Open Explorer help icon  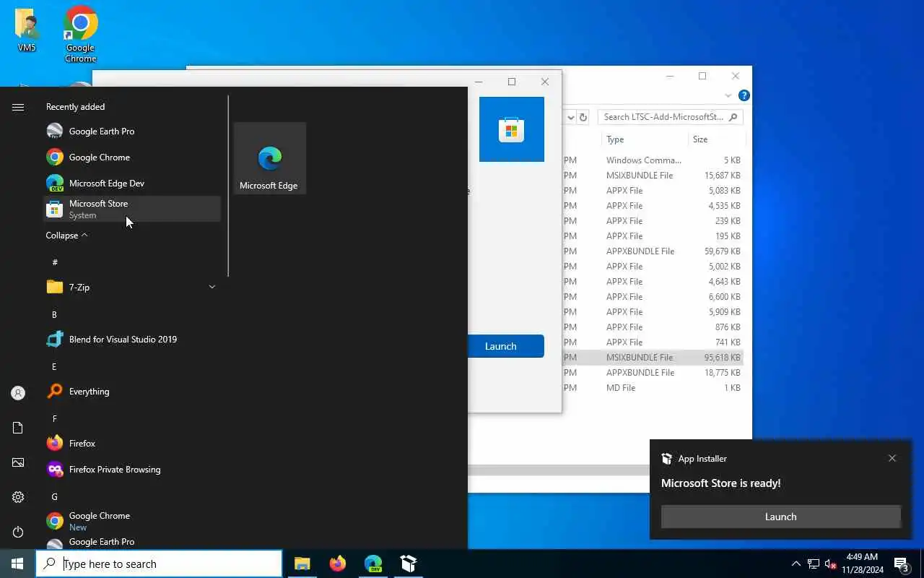[744, 95]
